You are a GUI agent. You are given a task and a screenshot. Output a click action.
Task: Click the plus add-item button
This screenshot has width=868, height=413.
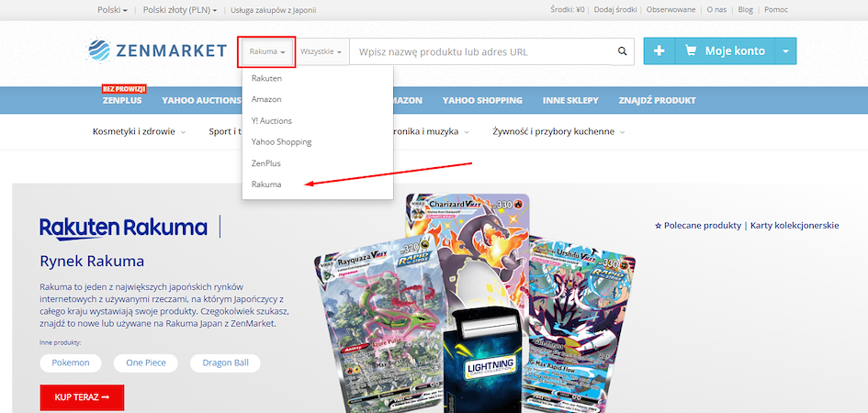pos(659,51)
